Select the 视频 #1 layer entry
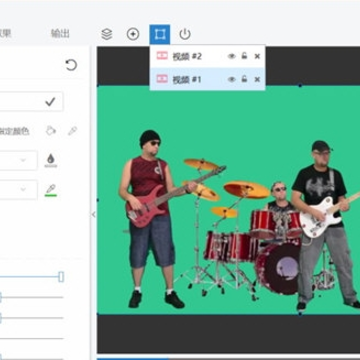360x360 pixels. tap(207, 79)
